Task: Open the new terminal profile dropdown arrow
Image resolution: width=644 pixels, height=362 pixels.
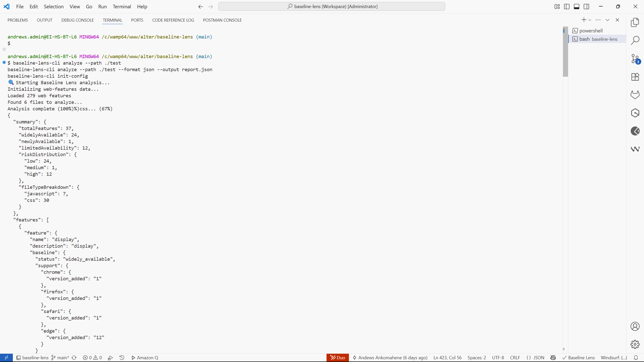Action: (590, 20)
